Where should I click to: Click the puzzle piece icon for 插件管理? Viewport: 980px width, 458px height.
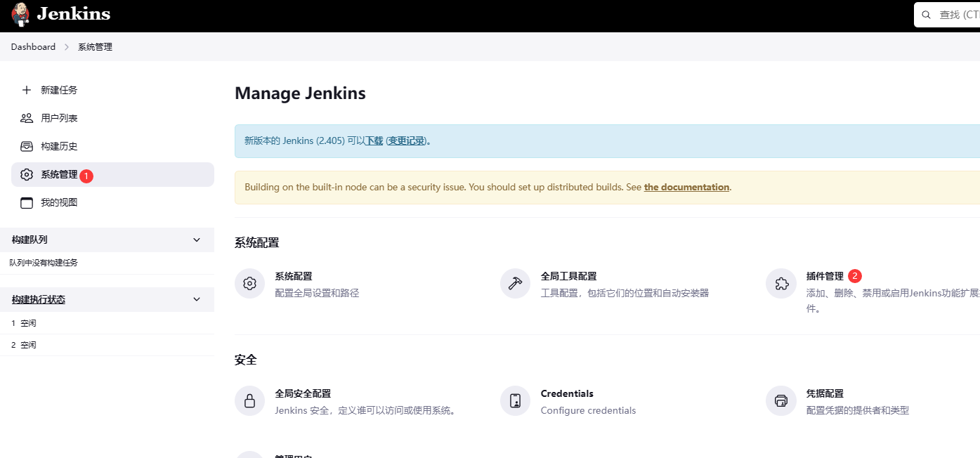(x=780, y=284)
